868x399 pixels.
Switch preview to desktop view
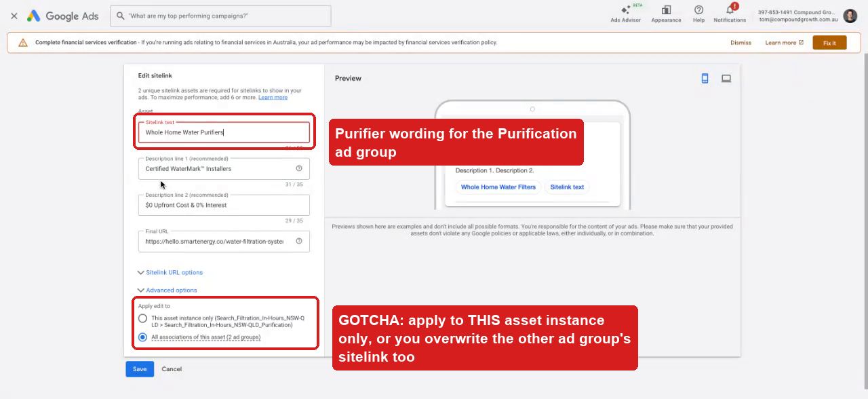point(726,79)
